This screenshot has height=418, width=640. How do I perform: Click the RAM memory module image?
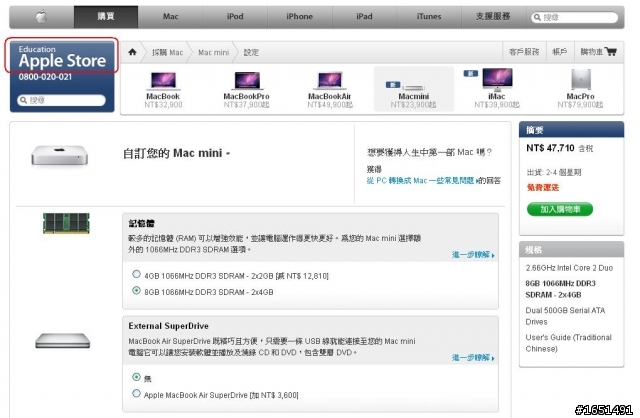(66, 223)
